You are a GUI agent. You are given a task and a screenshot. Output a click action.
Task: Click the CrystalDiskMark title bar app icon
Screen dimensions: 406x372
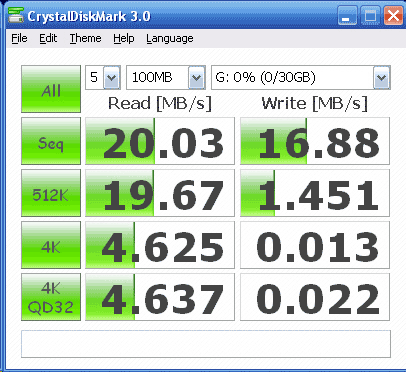16,15
